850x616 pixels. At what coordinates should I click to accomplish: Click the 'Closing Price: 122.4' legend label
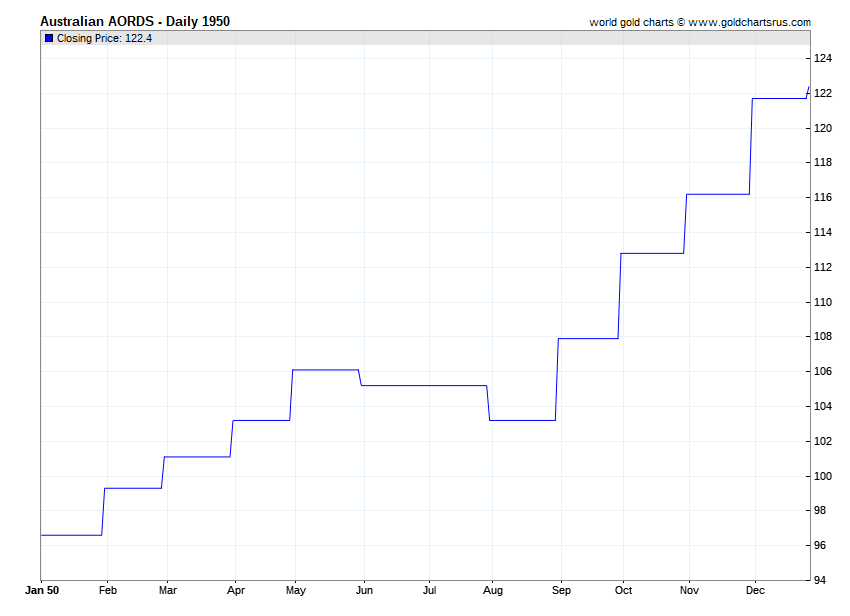(x=104, y=38)
